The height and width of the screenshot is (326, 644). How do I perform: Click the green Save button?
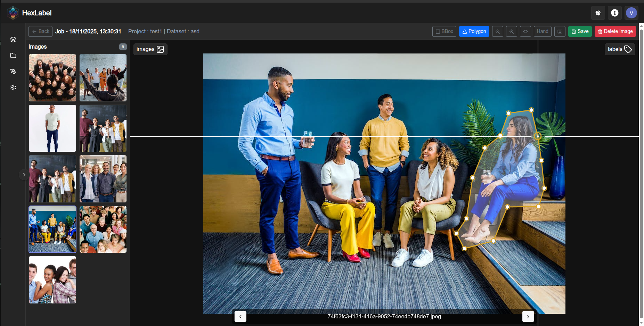(x=580, y=31)
